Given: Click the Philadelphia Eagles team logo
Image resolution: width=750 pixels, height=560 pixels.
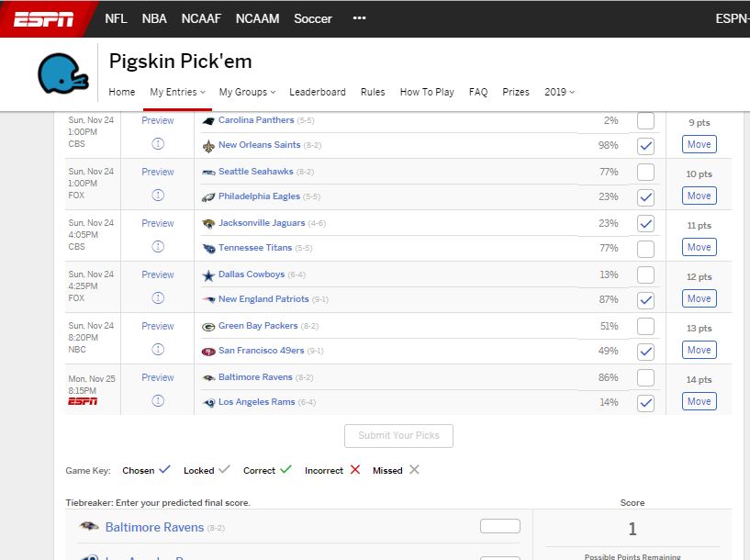Looking at the screenshot, I should pyautogui.click(x=208, y=197).
